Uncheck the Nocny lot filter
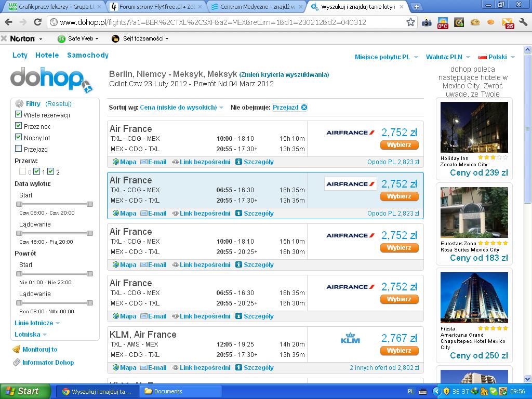Screen dimensions: 532x399 click(x=19, y=137)
